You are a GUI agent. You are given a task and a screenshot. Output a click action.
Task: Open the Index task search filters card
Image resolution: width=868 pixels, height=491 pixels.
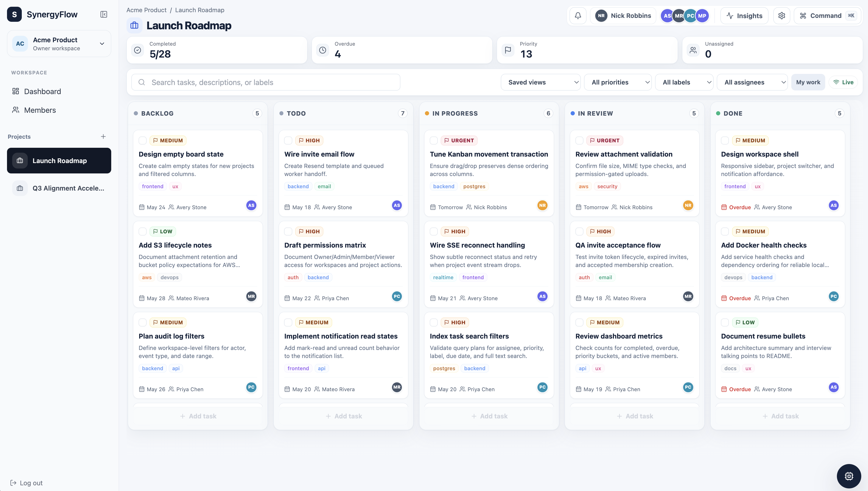[489, 355]
